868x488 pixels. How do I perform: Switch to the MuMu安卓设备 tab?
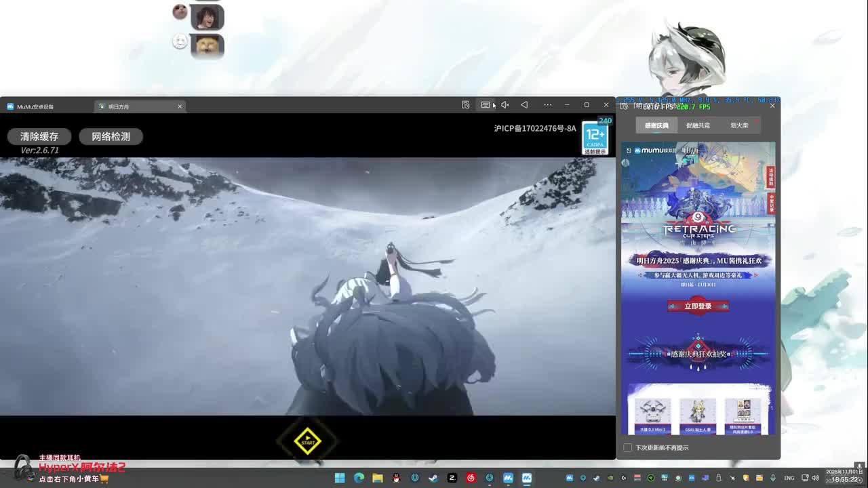click(x=35, y=106)
